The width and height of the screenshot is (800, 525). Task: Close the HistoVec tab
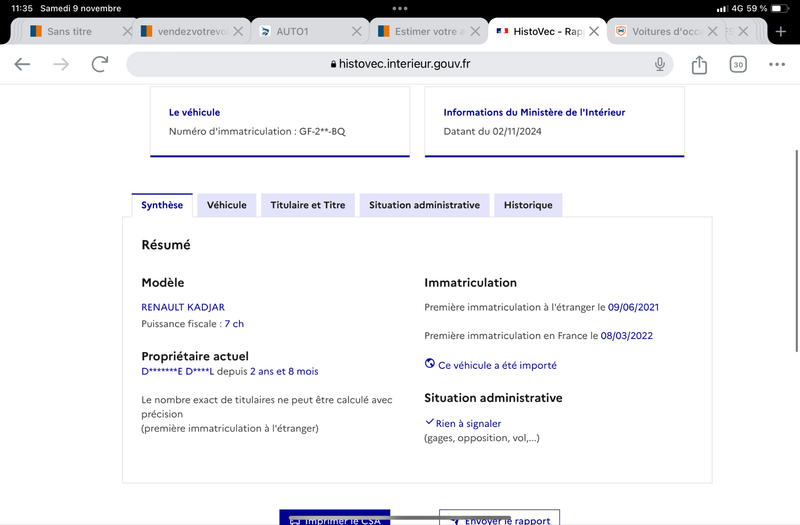(594, 32)
